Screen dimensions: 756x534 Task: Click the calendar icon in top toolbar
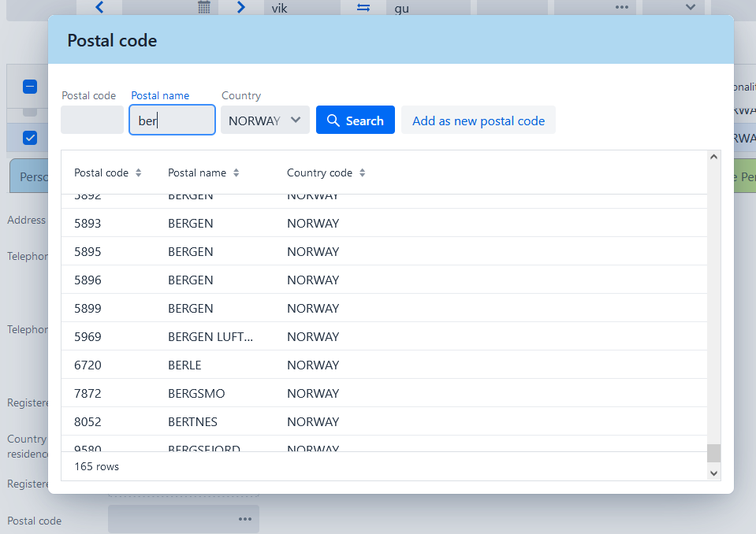pos(204,7)
